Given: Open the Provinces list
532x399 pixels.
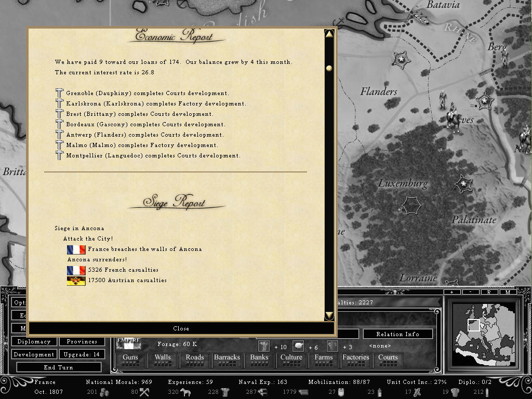Looking at the screenshot, I should tap(82, 342).
